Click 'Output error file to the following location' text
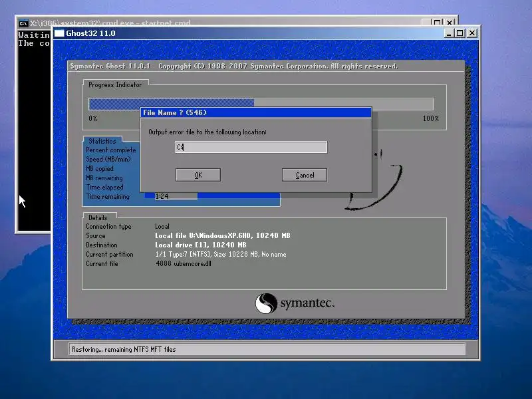This screenshot has height=399, width=532. [x=207, y=132]
